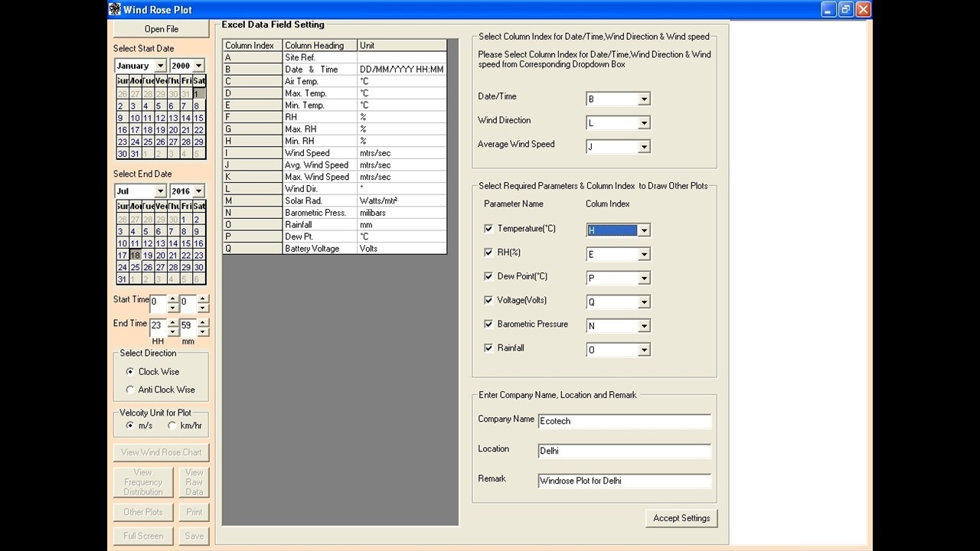Viewport: 980px width, 551px height.
Task: Open the start date year dropdown showing 2000
Action: pyautogui.click(x=198, y=66)
